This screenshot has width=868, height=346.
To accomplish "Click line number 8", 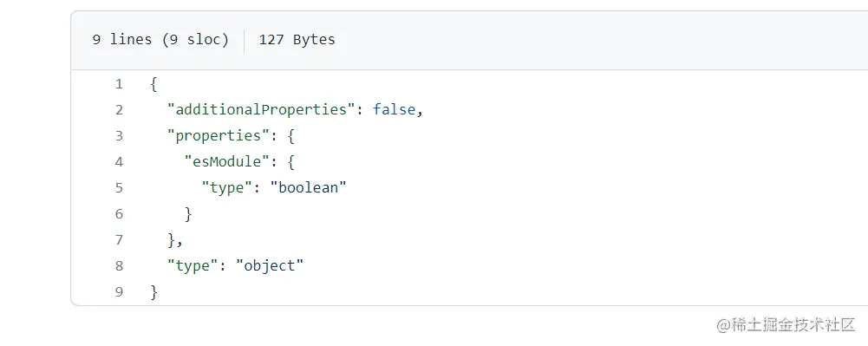I will point(119,266).
